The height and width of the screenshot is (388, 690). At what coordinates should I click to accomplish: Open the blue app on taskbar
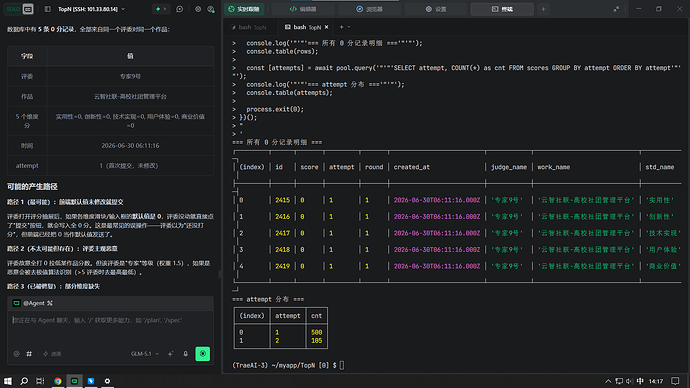pyautogui.click(x=91, y=381)
